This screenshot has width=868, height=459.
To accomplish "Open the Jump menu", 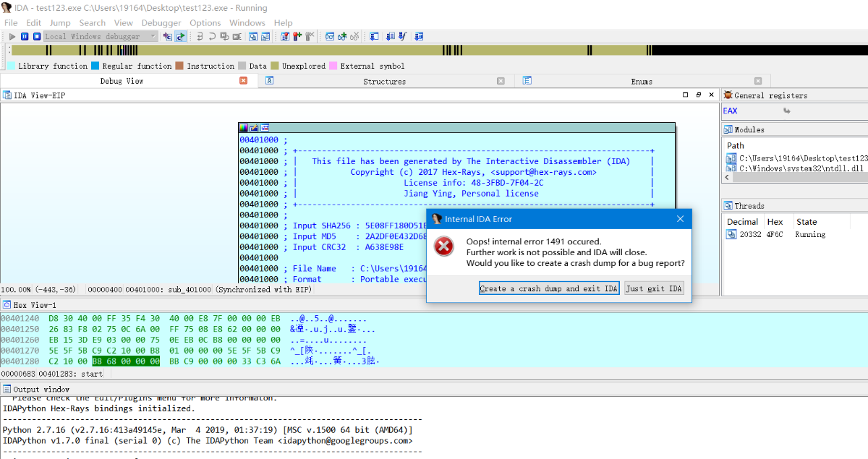I will coord(60,22).
